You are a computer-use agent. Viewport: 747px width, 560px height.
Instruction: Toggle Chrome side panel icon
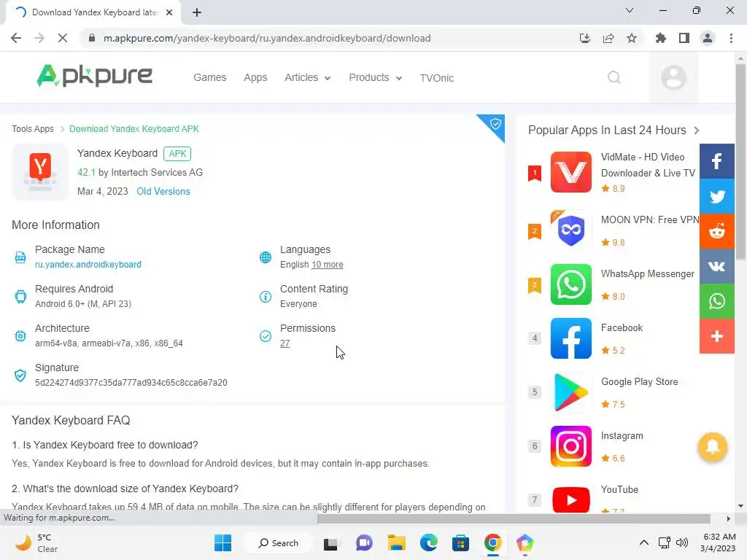point(684,38)
